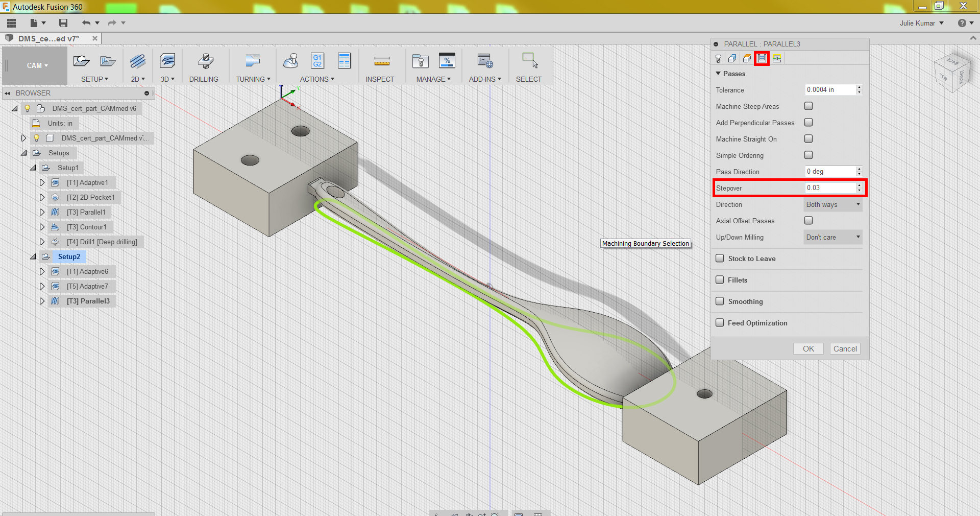The image size is (980, 516).
Task: Select [T3] Contour1 operation
Action: click(86, 227)
